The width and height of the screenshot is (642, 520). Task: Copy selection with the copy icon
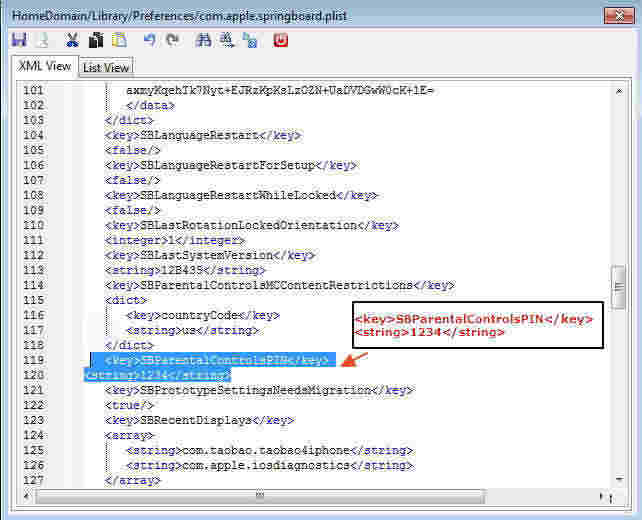(96, 40)
